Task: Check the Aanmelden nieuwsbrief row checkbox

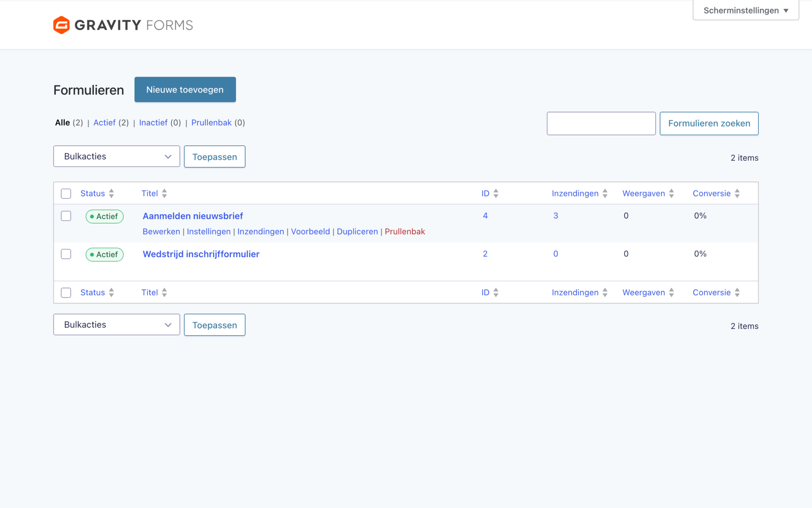Action: click(66, 216)
